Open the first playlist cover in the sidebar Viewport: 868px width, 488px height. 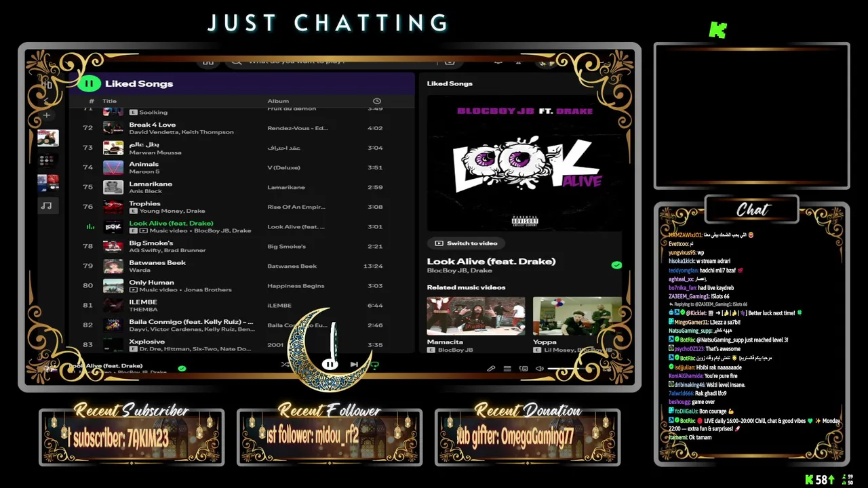(x=47, y=138)
